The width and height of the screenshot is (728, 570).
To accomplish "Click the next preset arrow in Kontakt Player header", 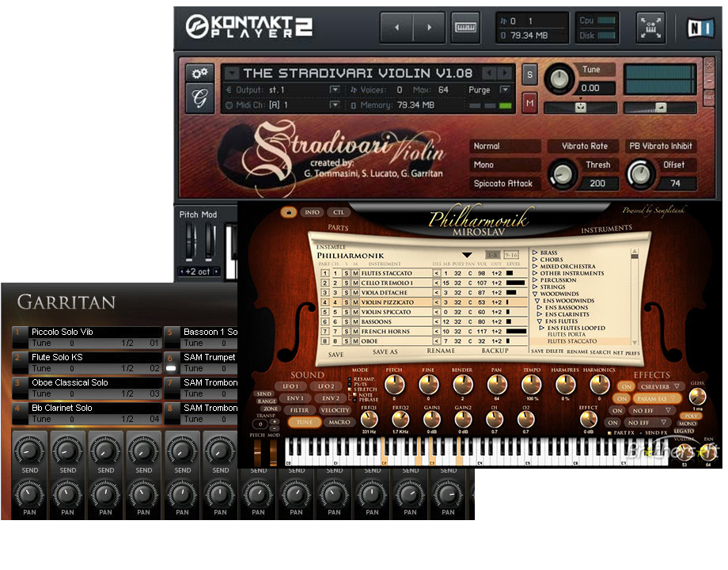I will point(429,28).
